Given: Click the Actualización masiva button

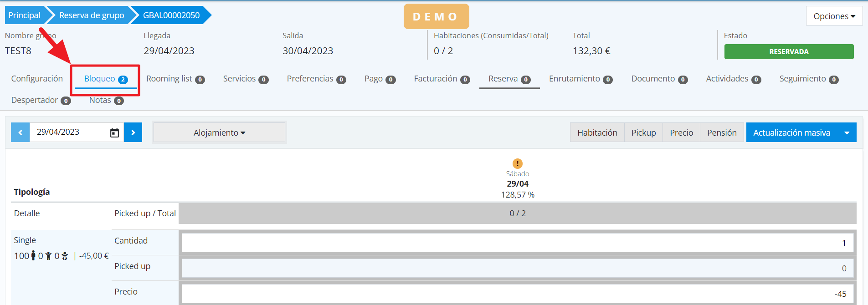Looking at the screenshot, I should (x=791, y=132).
